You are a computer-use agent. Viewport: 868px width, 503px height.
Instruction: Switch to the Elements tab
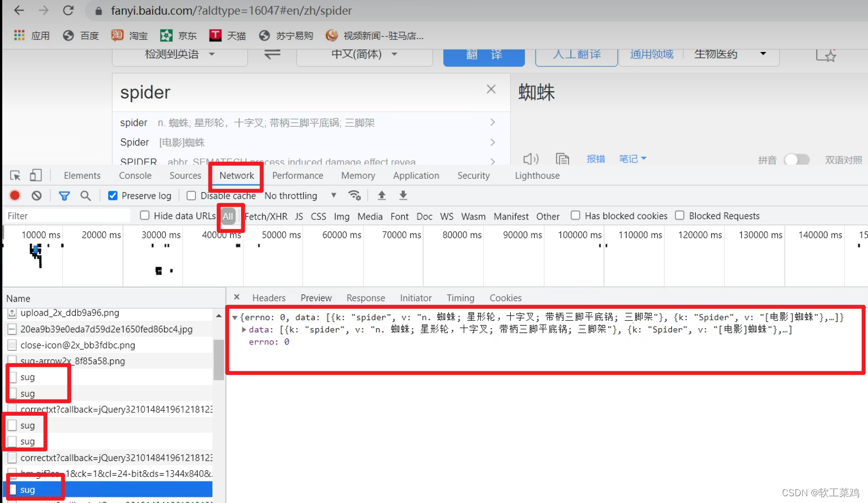(x=82, y=175)
